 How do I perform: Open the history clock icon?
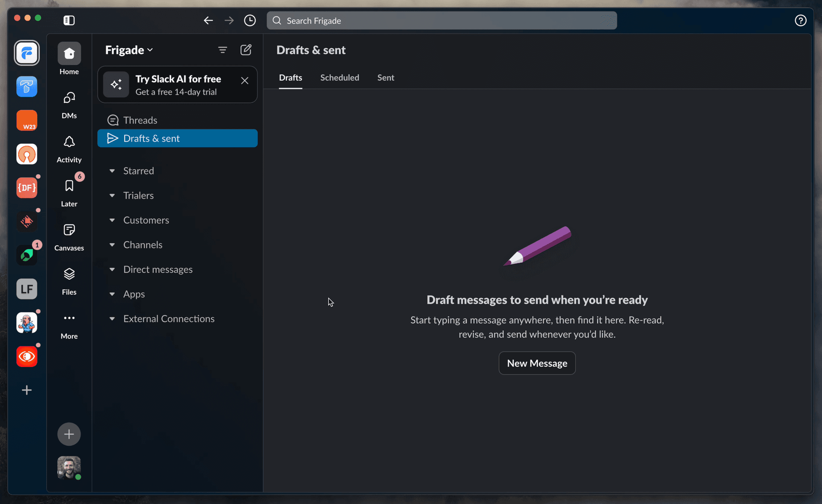(x=250, y=20)
